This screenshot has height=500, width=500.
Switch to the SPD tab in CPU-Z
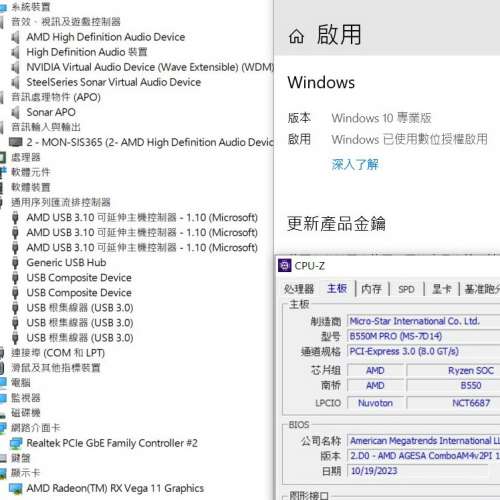pos(406,289)
